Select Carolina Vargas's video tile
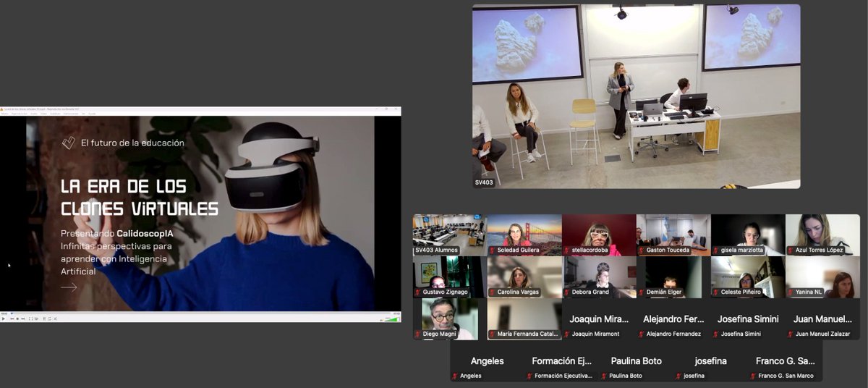Viewport: 868px width, 388px height. 524,277
